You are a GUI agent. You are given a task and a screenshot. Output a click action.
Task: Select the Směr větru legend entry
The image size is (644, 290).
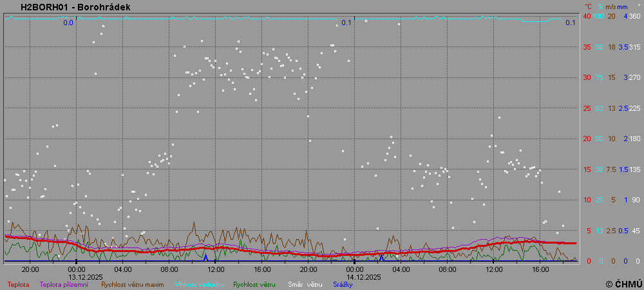click(305, 284)
